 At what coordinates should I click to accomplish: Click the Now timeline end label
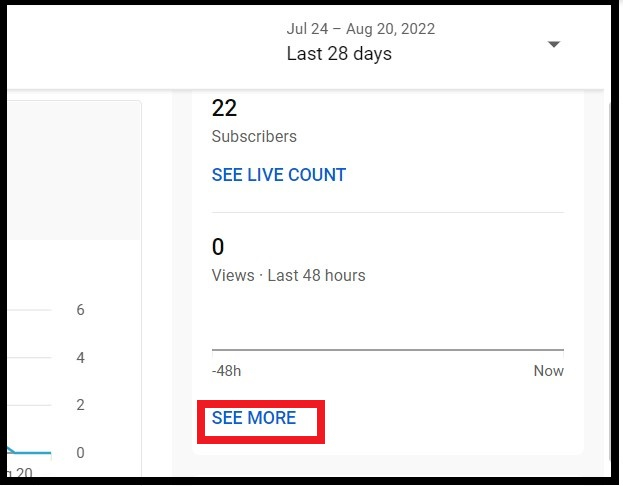(x=548, y=371)
